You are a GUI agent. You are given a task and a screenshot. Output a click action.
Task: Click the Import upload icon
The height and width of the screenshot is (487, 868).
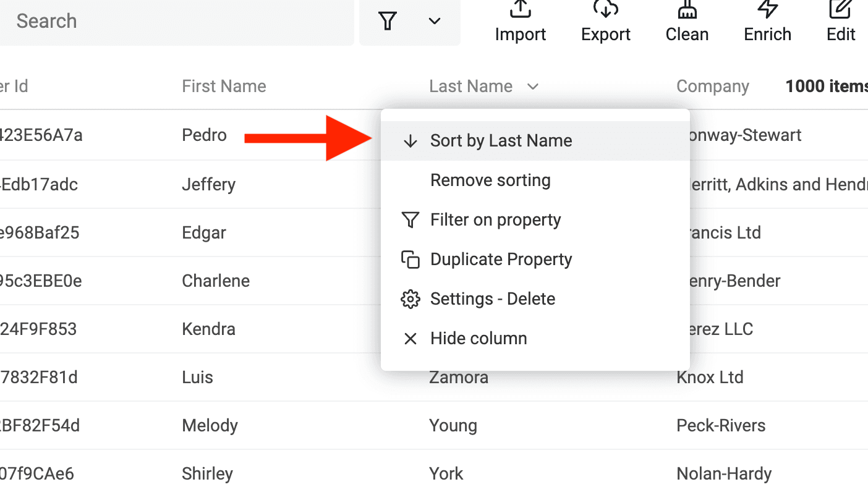520,9
